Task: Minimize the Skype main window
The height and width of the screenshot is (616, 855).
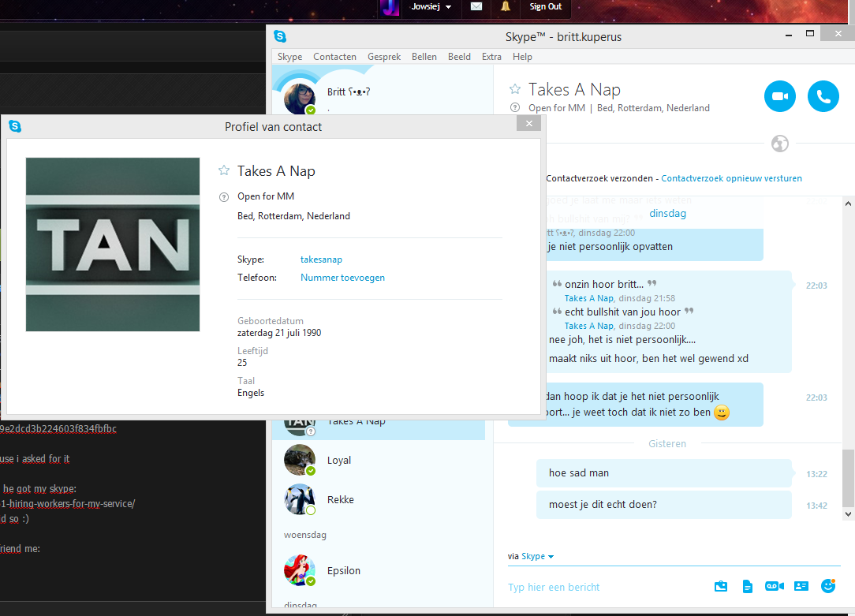Action: (x=789, y=35)
